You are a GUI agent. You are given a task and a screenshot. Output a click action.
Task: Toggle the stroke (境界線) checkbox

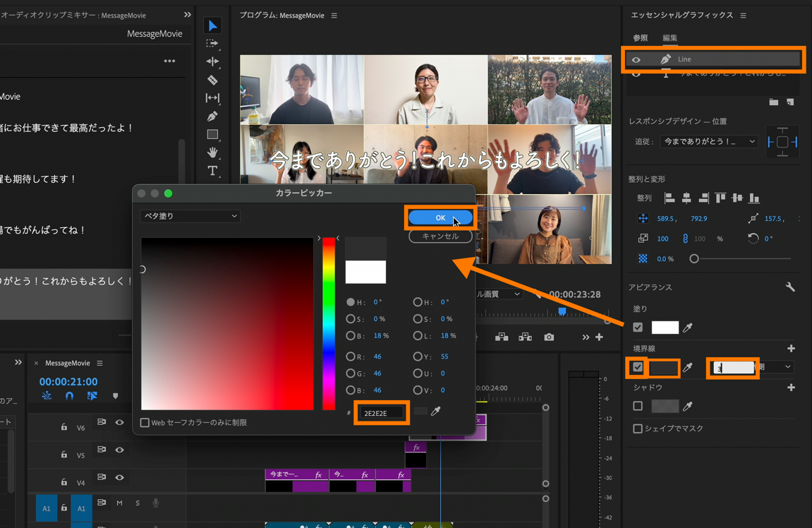(x=638, y=367)
